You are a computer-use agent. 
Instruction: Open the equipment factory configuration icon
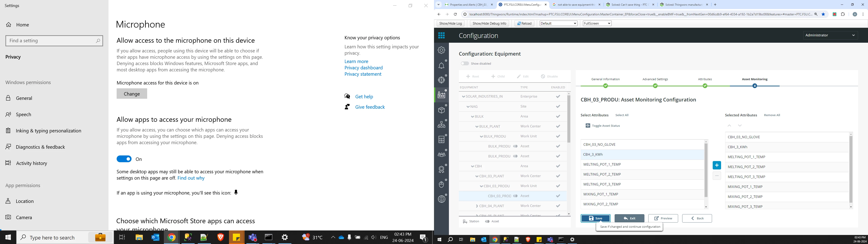[x=441, y=95]
